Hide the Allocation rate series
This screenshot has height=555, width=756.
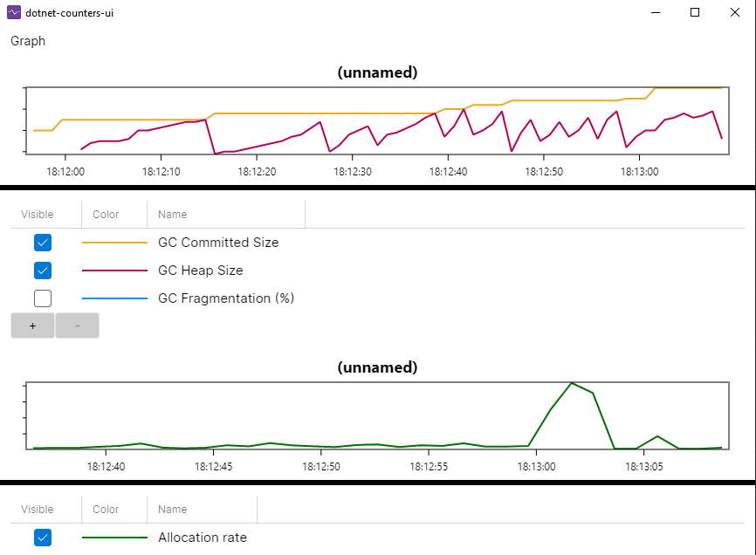coord(43,538)
